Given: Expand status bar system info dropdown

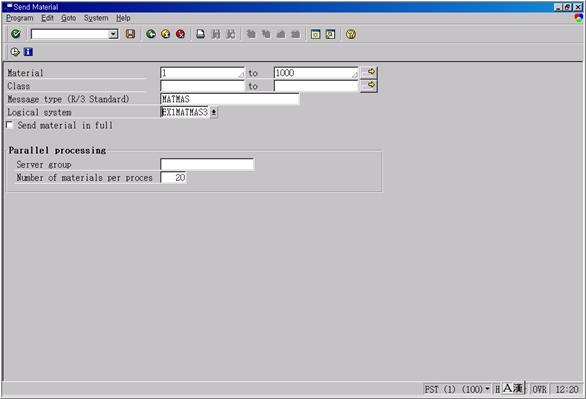Looking at the screenshot, I should [x=487, y=389].
